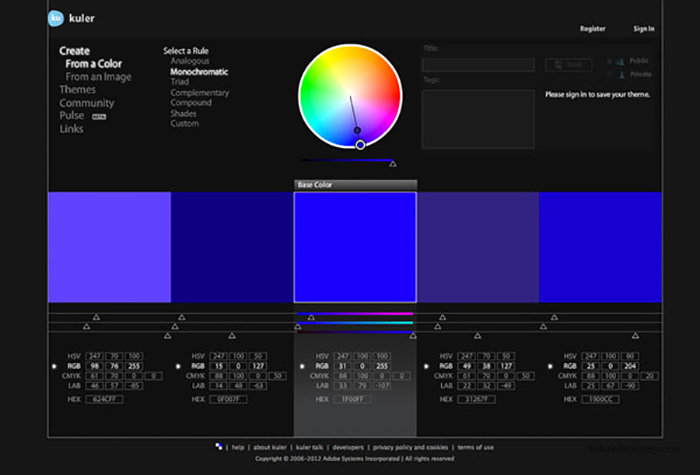
Task: Click the kuler logo icon
Action: click(x=56, y=19)
